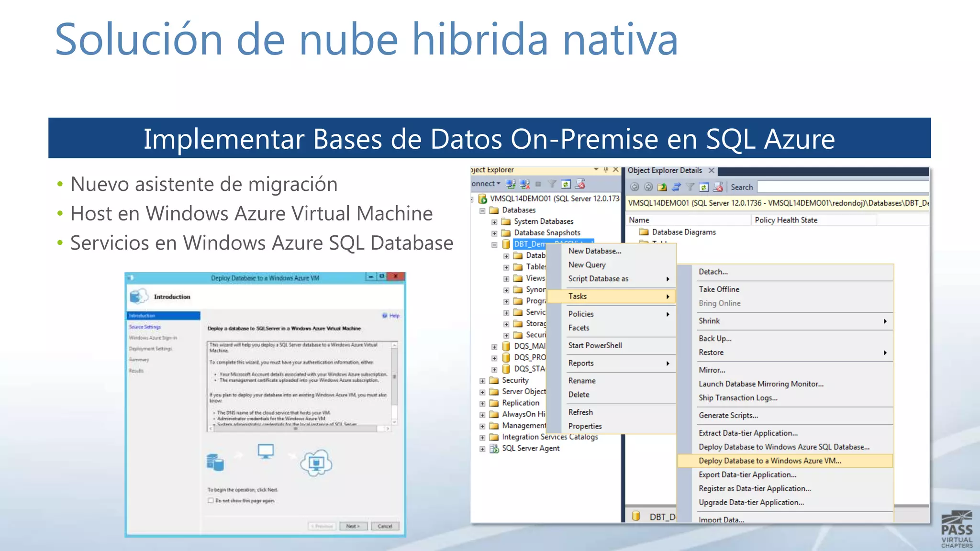Viewport: 980px width, 551px height.
Task: Open the Tasks submenu
Action: 612,296
